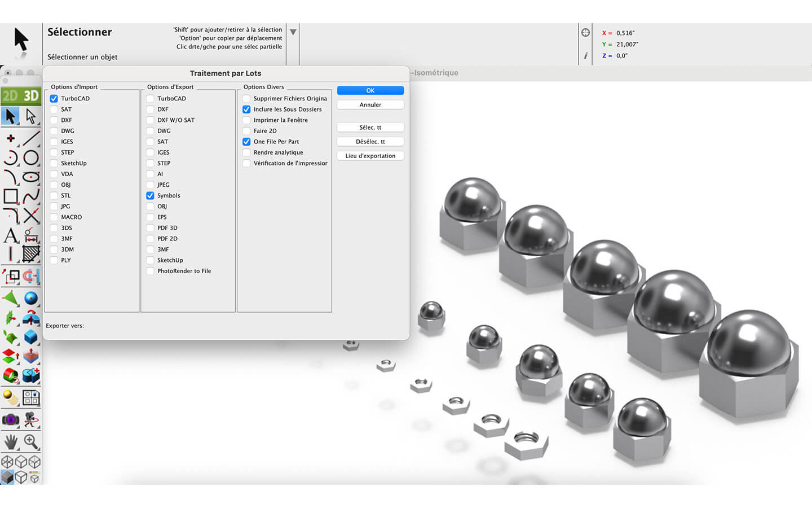
Task: Uncheck TurboCAD import option
Action: click(x=54, y=99)
